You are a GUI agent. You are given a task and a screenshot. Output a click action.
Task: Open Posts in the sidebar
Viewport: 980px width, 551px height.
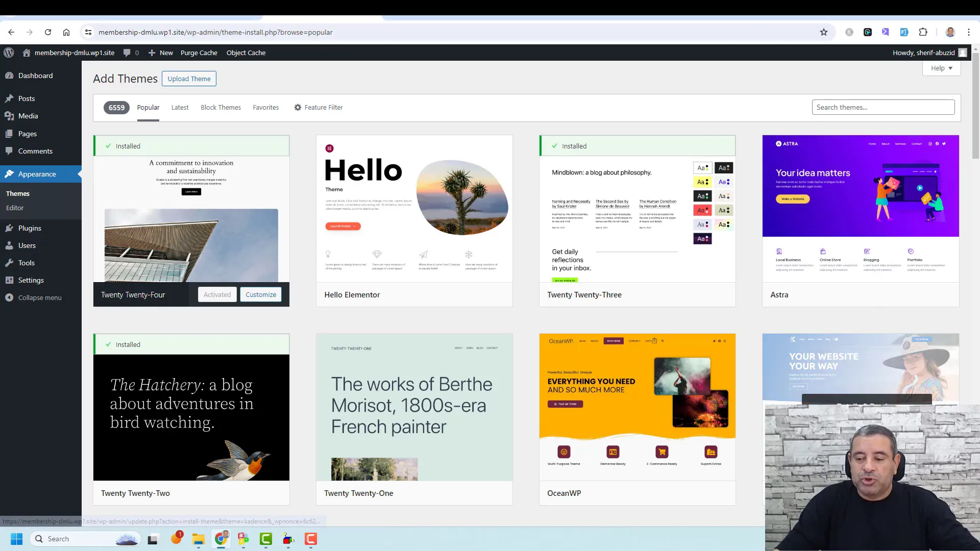click(41, 98)
